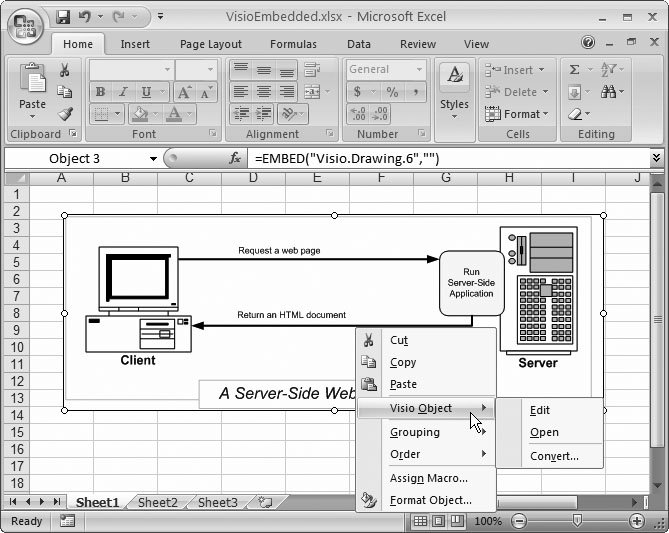Open Excel Help question mark

point(588,44)
